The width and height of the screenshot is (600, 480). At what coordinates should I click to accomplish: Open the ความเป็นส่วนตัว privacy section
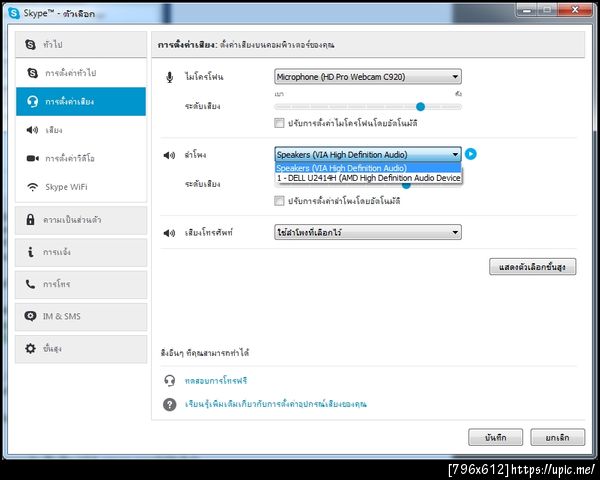pyautogui.click(x=81, y=220)
